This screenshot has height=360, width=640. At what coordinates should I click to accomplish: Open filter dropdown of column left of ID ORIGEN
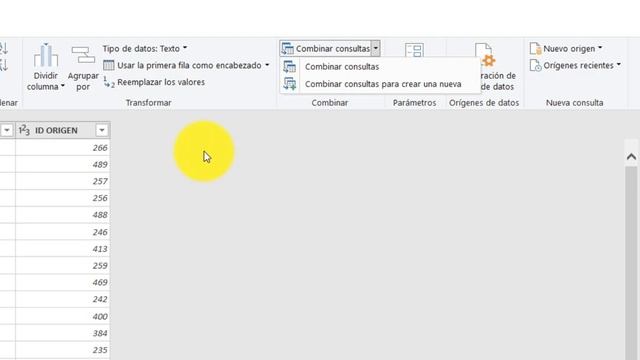click(x=7, y=130)
